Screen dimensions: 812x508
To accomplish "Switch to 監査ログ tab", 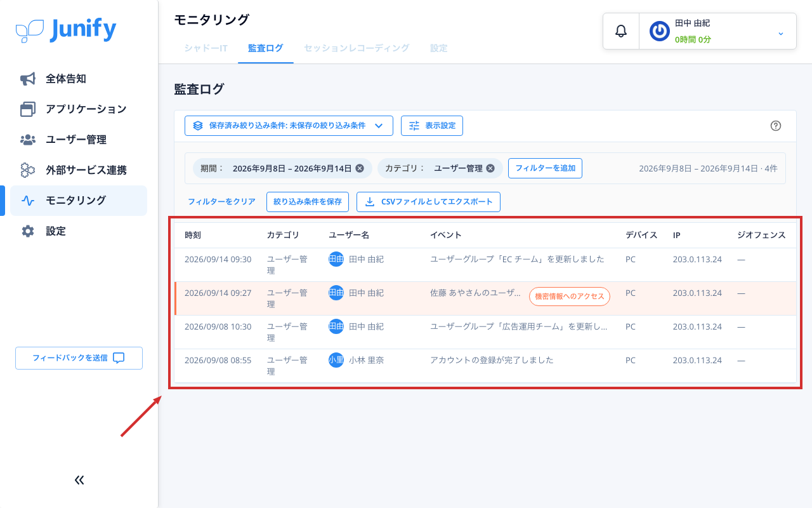I will pyautogui.click(x=265, y=48).
